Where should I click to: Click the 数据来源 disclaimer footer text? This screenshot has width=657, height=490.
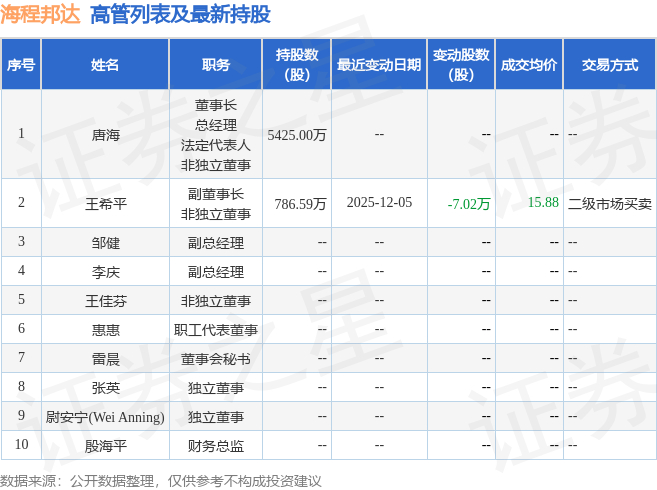pos(161,481)
